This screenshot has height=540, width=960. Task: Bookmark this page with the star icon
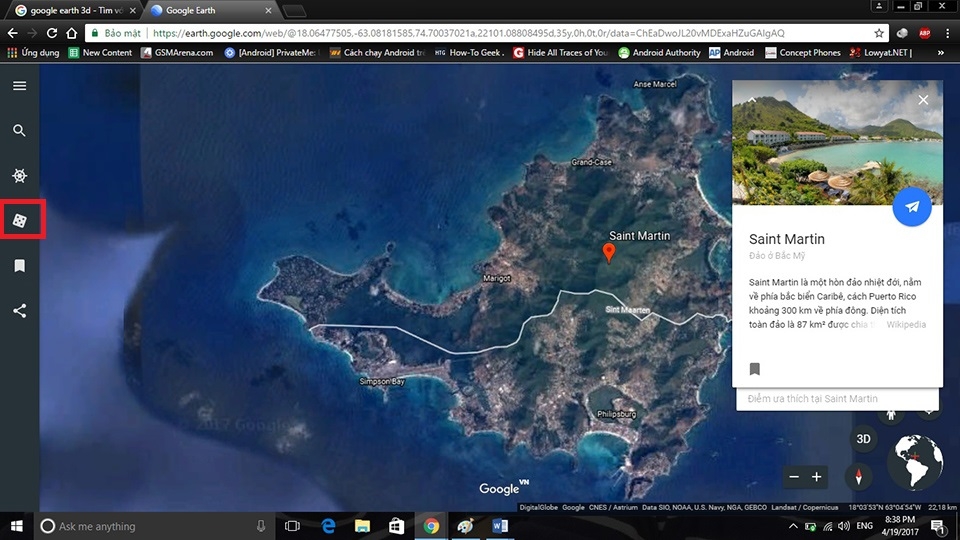(879, 33)
